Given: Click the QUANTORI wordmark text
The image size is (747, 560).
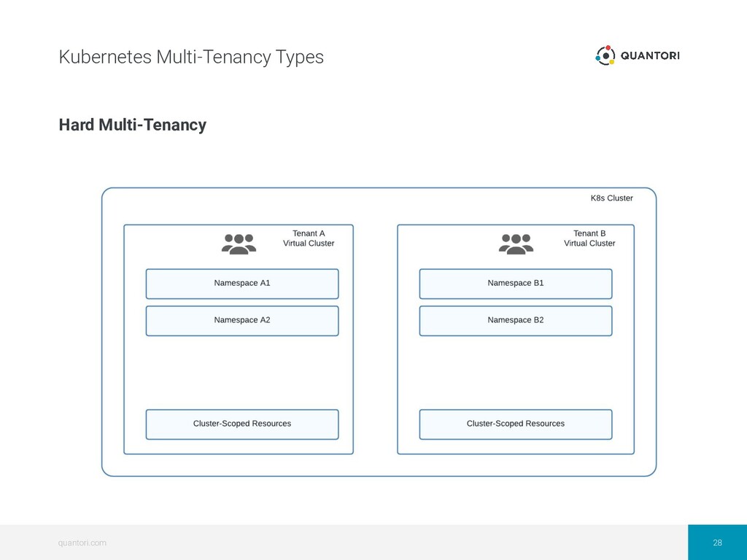Looking at the screenshot, I should [650, 55].
